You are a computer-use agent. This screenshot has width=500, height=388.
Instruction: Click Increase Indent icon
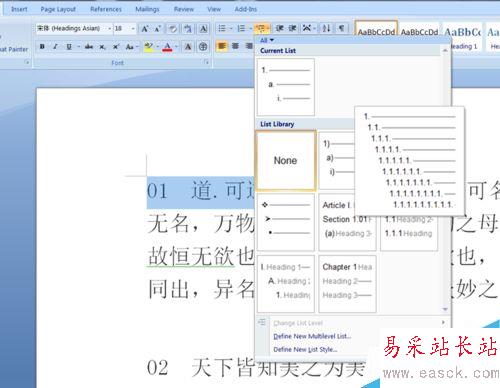[292, 29]
